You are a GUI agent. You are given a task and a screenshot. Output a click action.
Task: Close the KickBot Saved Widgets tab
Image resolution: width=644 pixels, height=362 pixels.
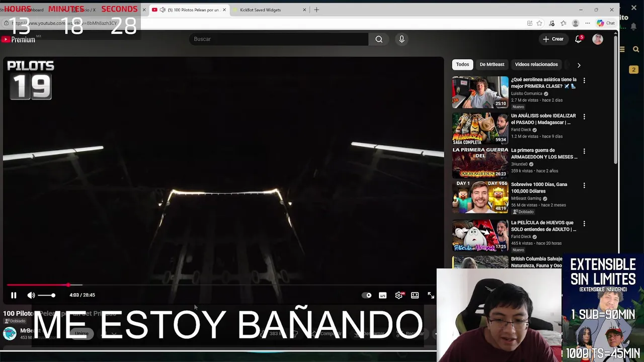tap(305, 10)
